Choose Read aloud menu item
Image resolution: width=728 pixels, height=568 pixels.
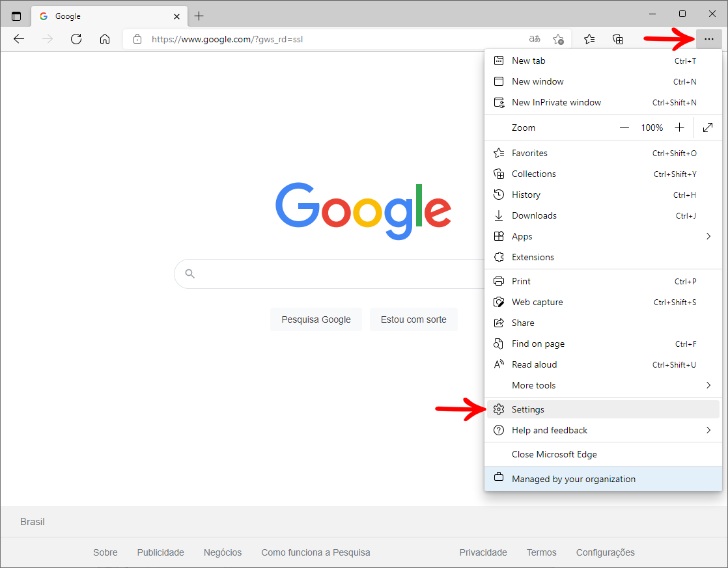click(602, 365)
